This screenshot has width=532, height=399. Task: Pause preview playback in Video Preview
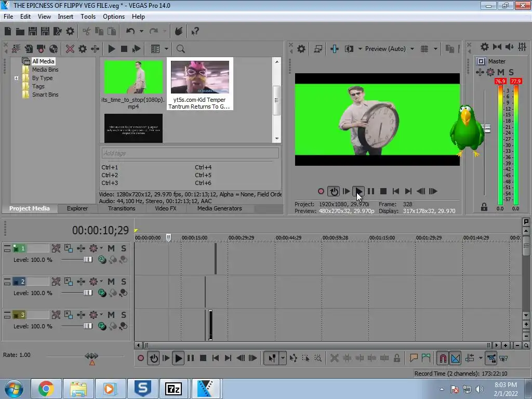[x=371, y=191]
